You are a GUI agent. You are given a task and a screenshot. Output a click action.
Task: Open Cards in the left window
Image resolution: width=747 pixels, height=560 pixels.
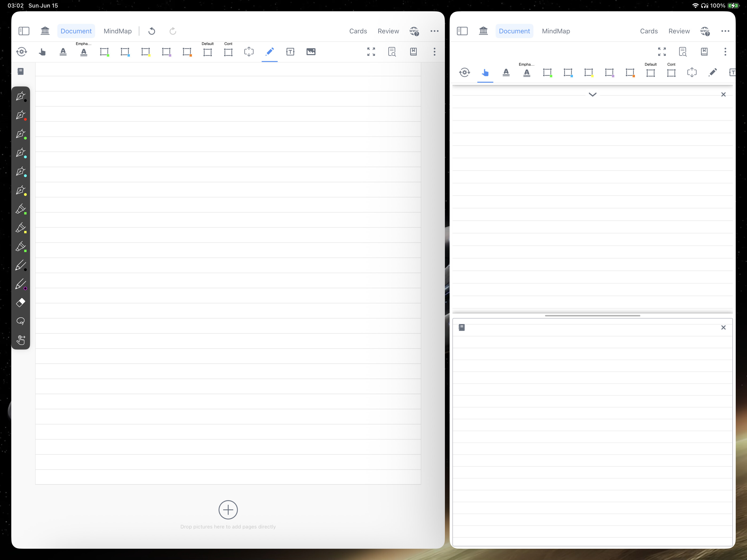click(x=358, y=31)
